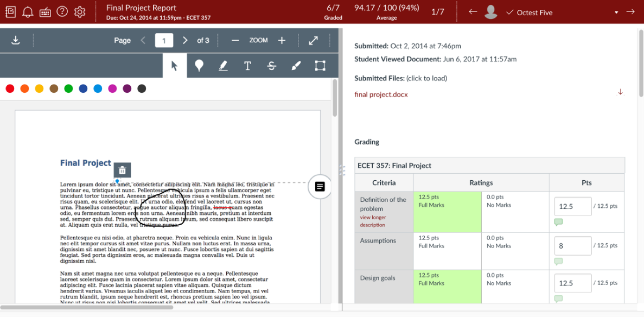The image size is (644, 317).
Task: Select the pointer selection tool
Action: (175, 66)
